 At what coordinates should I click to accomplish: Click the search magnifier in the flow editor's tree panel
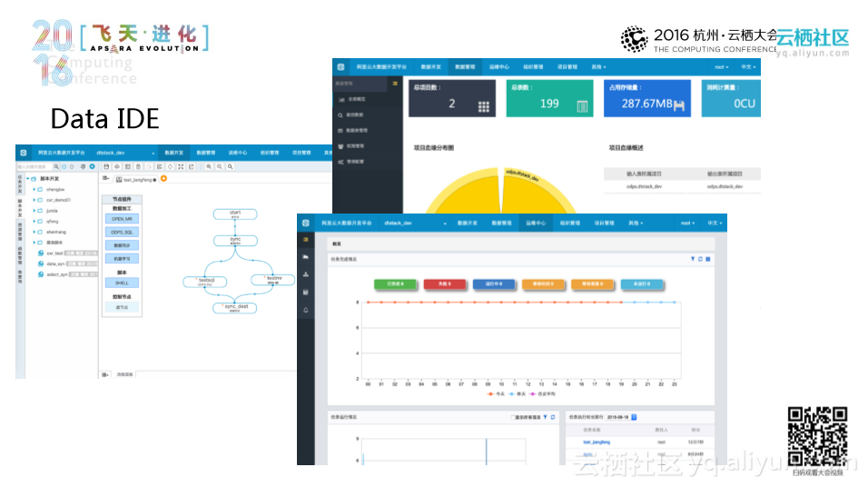56,166
